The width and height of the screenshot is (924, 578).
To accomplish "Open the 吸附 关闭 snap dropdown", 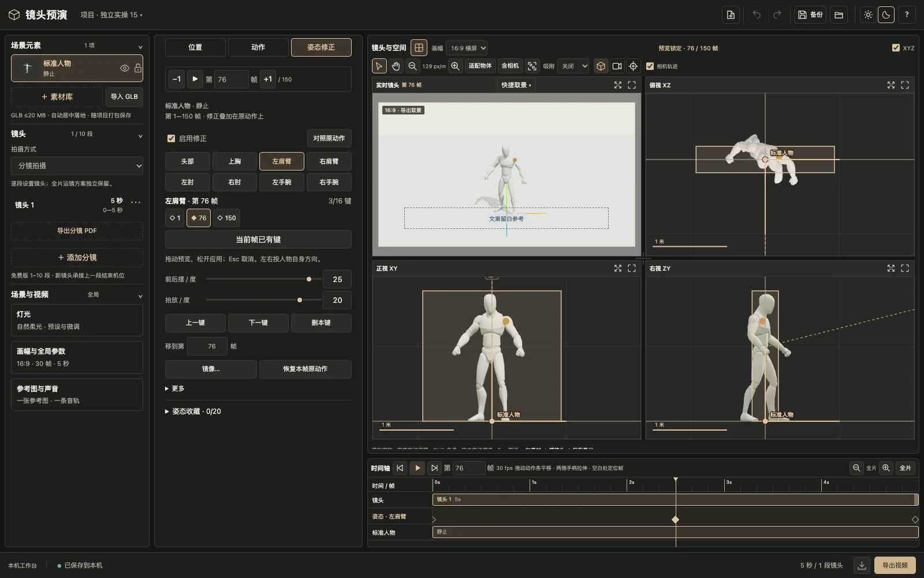I will click(573, 66).
